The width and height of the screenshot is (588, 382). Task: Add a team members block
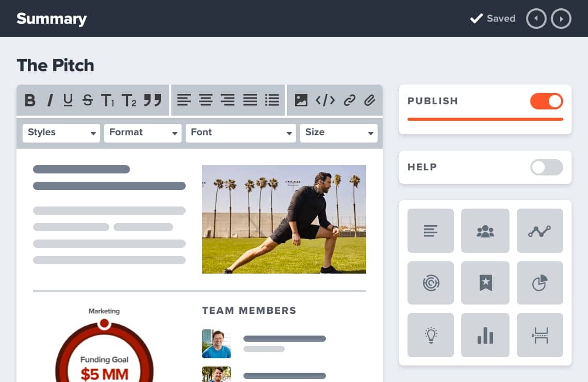[x=485, y=231]
